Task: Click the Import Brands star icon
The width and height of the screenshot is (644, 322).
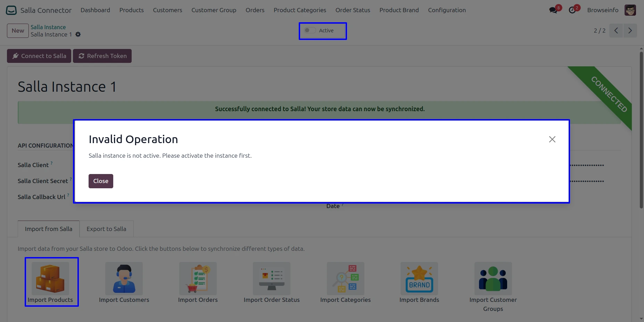Action: click(x=419, y=279)
